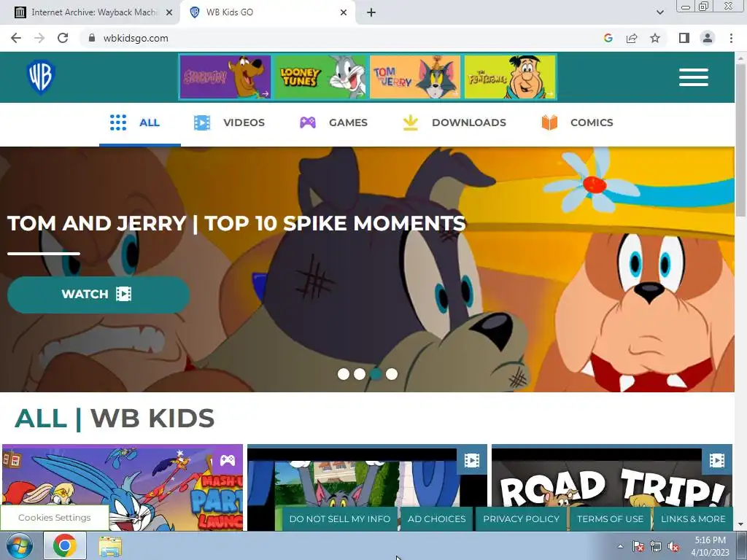Image resolution: width=747 pixels, height=560 pixels.
Task: Click the muted volume tray icon
Action: pos(673,546)
